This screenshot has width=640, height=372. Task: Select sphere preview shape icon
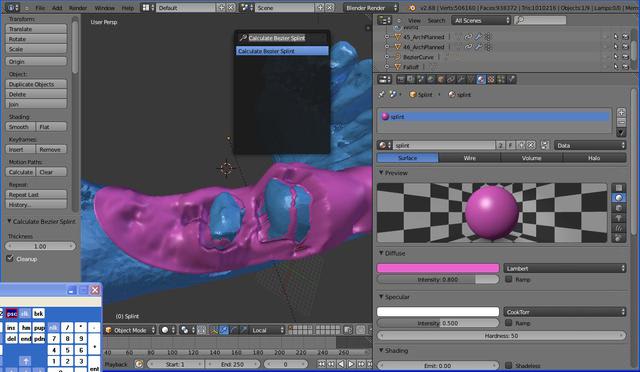click(x=619, y=198)
